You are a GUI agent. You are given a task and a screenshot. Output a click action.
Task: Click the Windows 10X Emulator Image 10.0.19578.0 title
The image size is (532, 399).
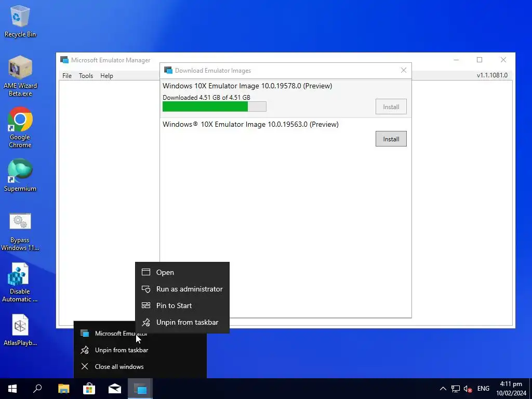pos(247,86)
